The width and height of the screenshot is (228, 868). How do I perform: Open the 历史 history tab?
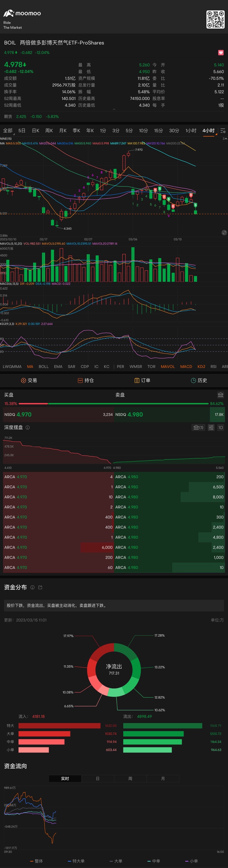(199, 380)
